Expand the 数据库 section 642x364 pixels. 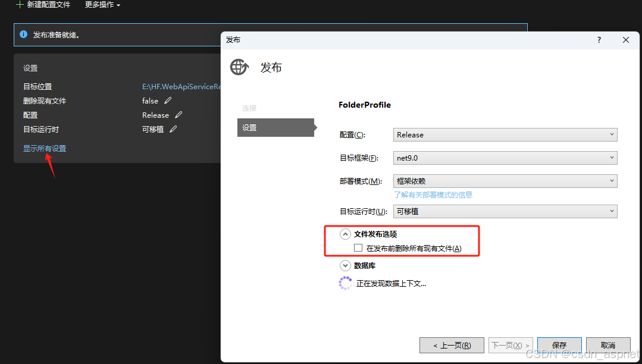[x=345, y=265]
